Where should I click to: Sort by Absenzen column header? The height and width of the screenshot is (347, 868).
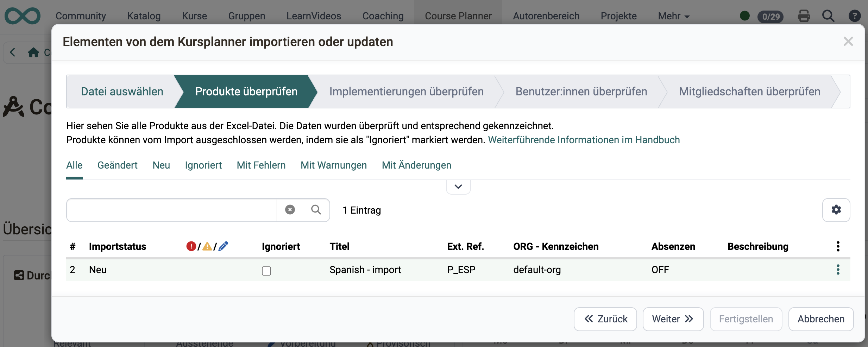[x=673, y=246]
